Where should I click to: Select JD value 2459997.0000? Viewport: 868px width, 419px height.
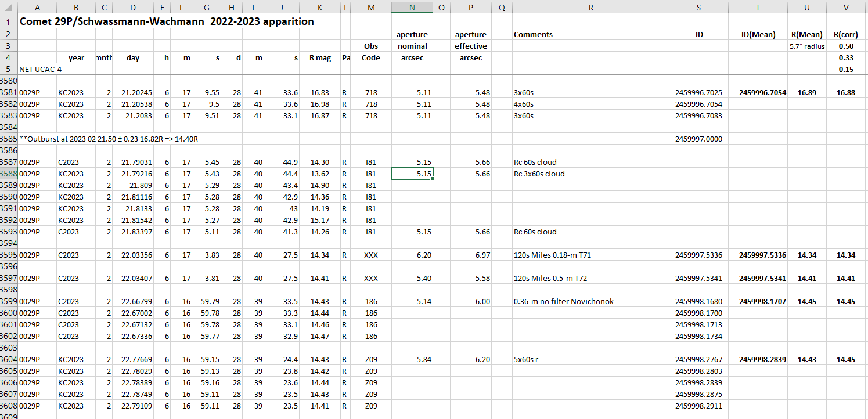[x=698, y=139]
